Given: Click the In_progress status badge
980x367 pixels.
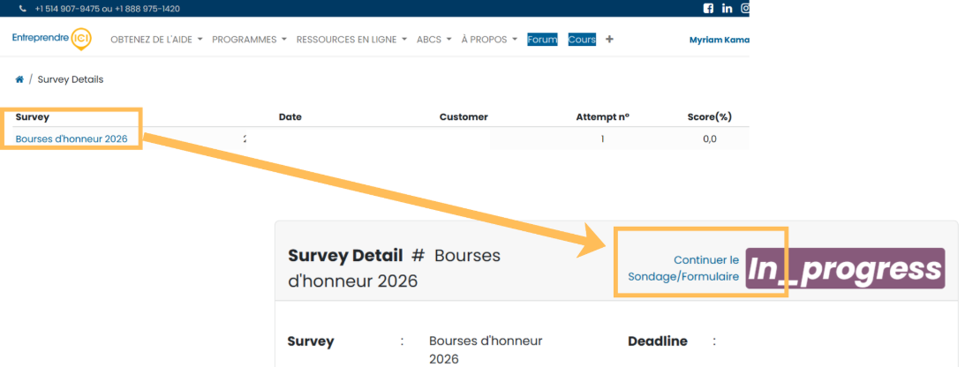Looking at the screenshot, I should (x=845, y=268).
